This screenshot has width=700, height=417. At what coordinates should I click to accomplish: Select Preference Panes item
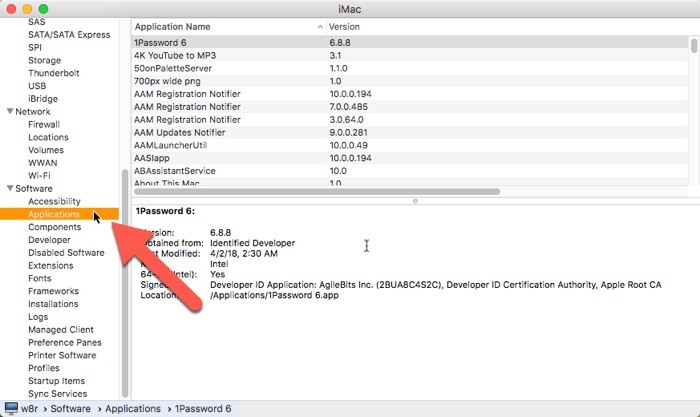click(65, 342)
